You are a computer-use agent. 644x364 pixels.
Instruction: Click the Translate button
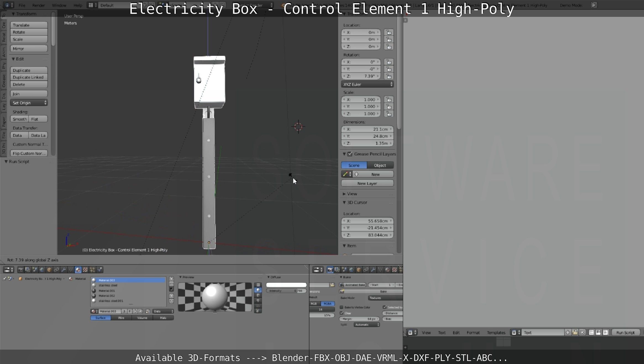tap(29, 25)
